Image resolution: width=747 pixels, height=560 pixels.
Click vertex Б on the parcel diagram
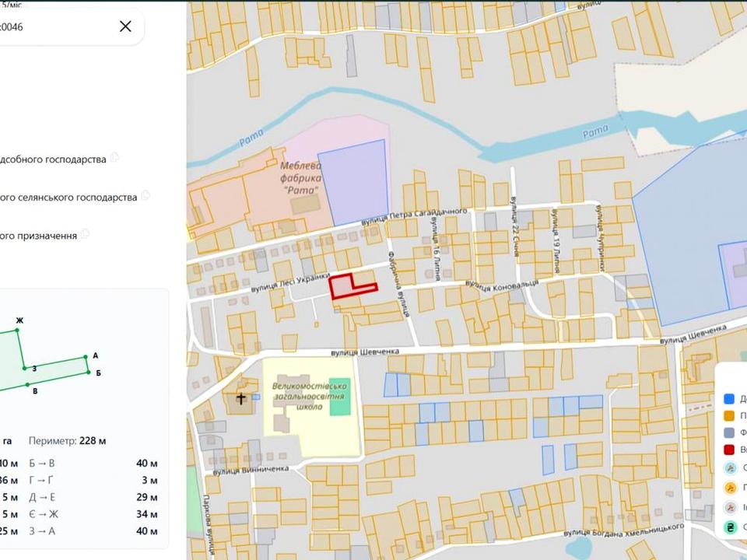pyautogui.click(x=89, y=373)
